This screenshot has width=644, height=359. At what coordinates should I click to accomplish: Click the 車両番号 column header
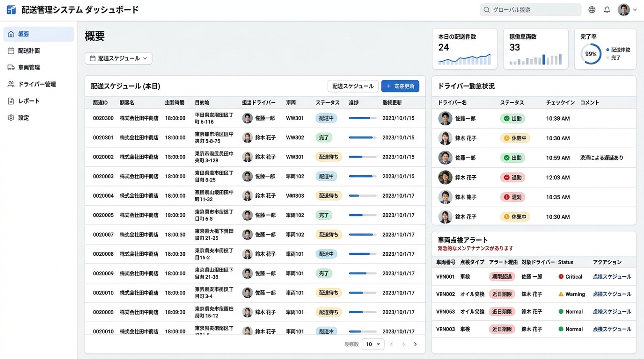point(446,262)
